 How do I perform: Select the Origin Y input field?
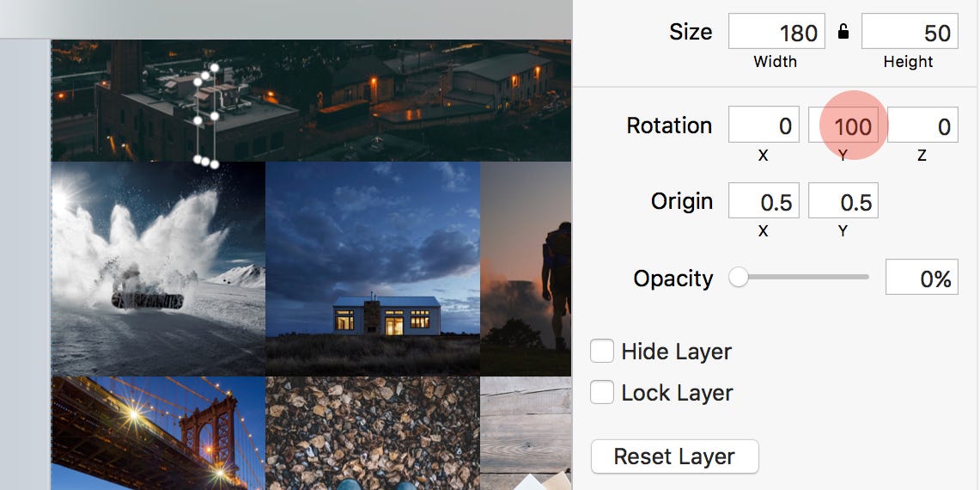pos(843,201)
